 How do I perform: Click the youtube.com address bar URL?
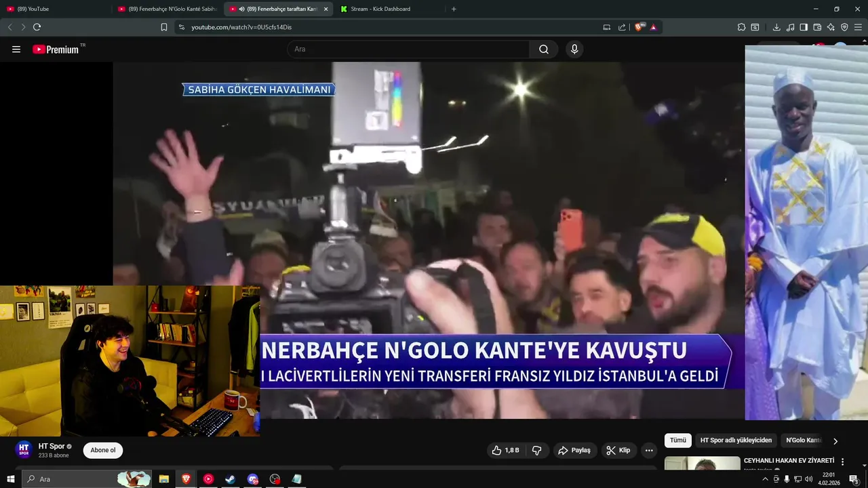click(x=241, y=27)
